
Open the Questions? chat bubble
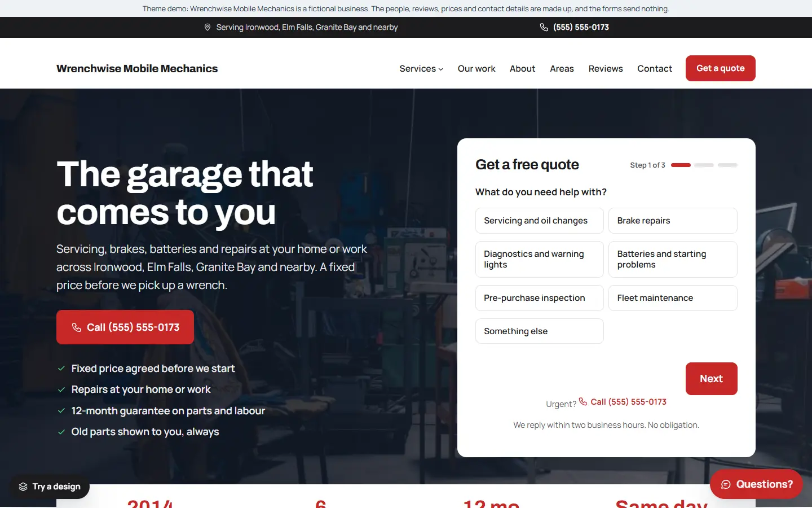(x=756, y=484)
